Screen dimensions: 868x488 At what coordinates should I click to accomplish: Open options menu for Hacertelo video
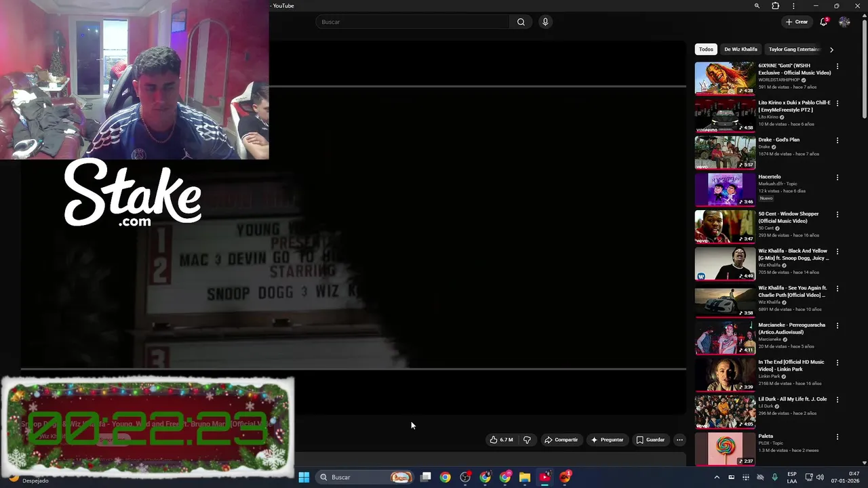(837, 178)
